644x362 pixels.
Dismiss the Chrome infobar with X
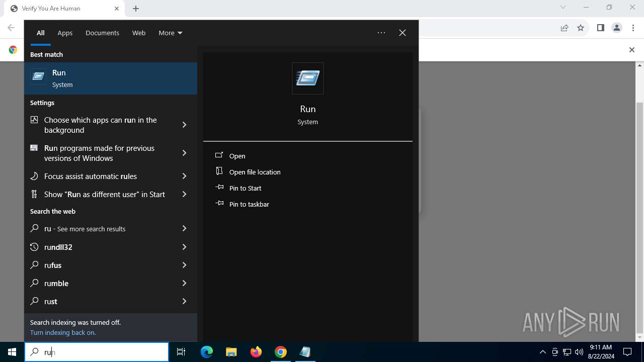click(x=632, y=50)
